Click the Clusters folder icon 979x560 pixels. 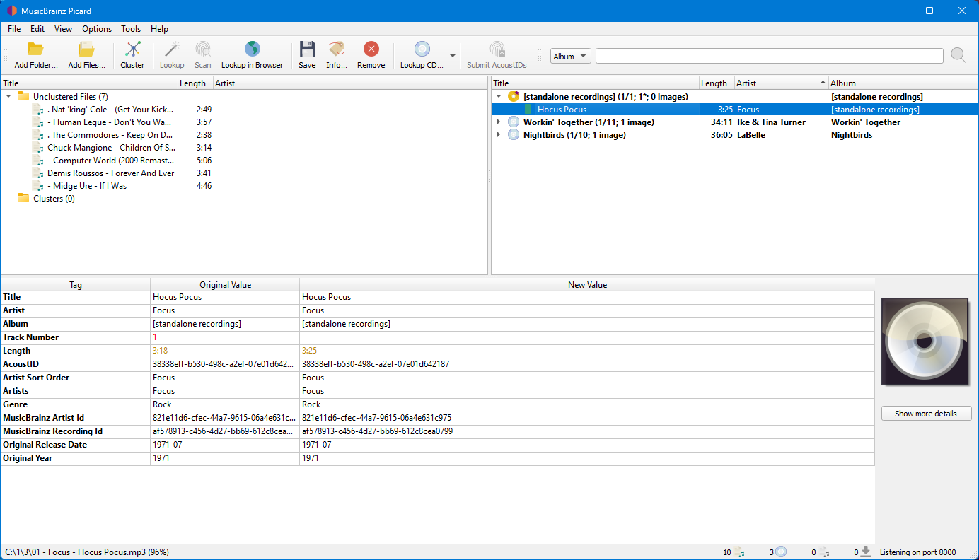(x=23, y=198)
